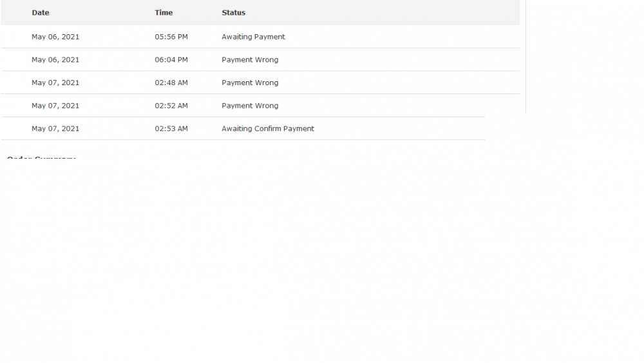Click the May 07 date at 02:53 AM
644x363 pixels.
[x=55, y=129]
